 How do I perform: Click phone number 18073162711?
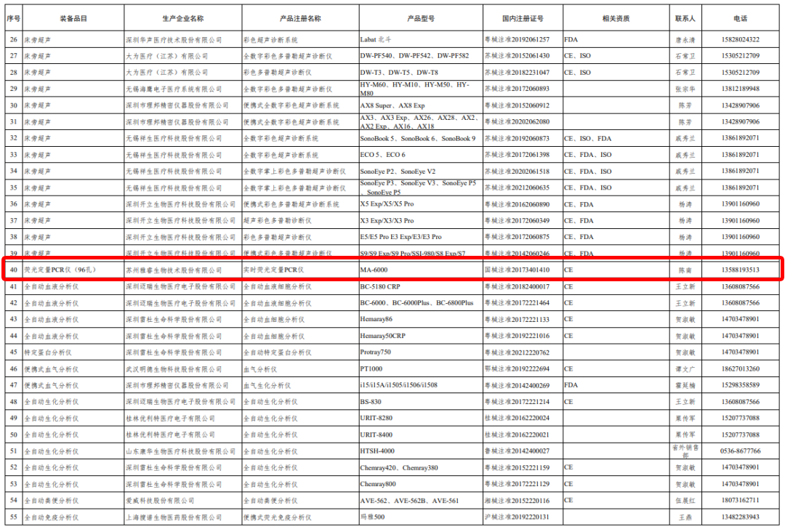tap(740, 500)
